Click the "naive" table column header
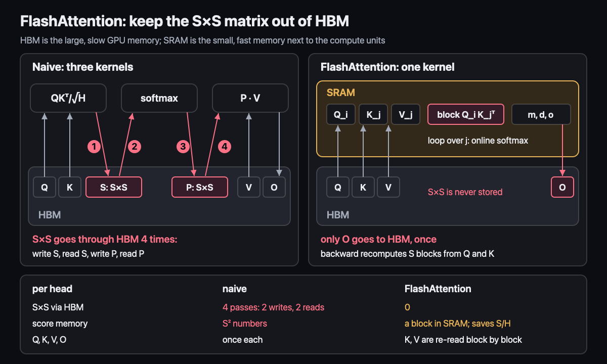Screen dimensions: 607x364 [235, 289]
